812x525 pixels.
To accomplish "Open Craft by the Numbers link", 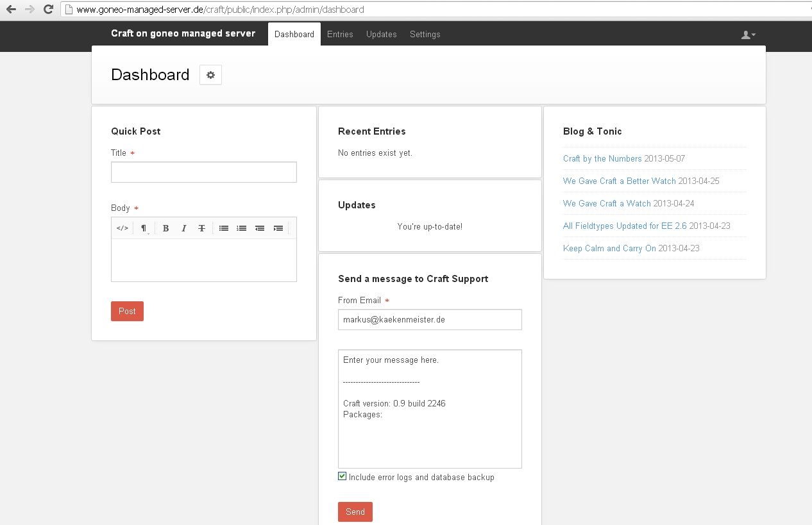I will coord(602,158).
